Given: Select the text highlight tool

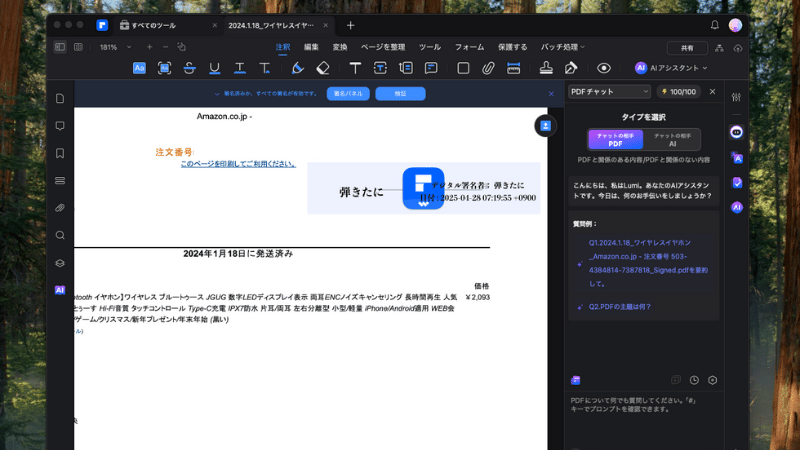Looking at the screenshot, I should click(139, 68).
